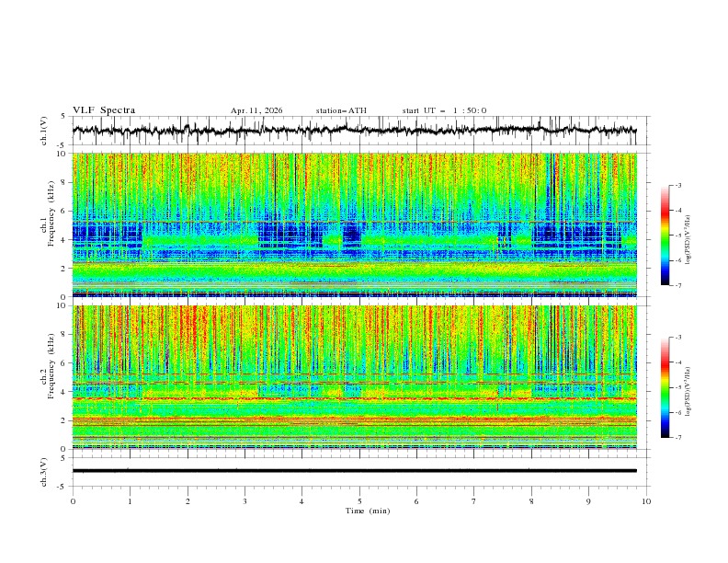Click the -5 tick on ch.1 colorbar
The image size is (728, 563).
point(677,236)
